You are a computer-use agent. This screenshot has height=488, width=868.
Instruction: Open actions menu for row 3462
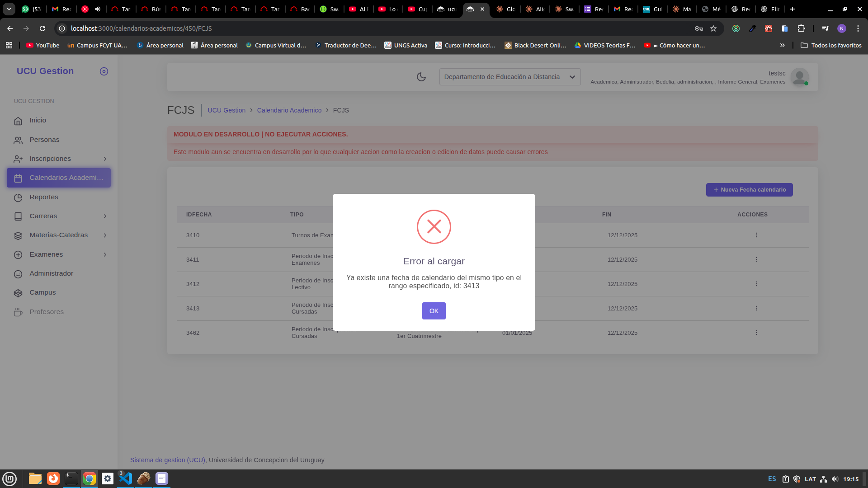pyautogui.click(x=756, y=333)
